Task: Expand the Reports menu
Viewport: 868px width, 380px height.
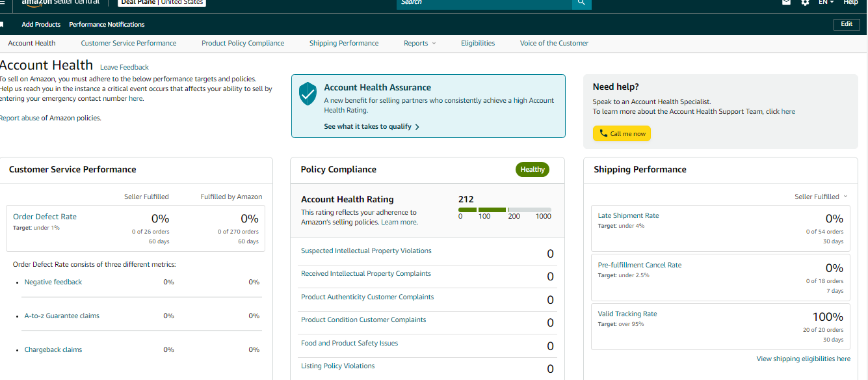Action: coord(419,44)
